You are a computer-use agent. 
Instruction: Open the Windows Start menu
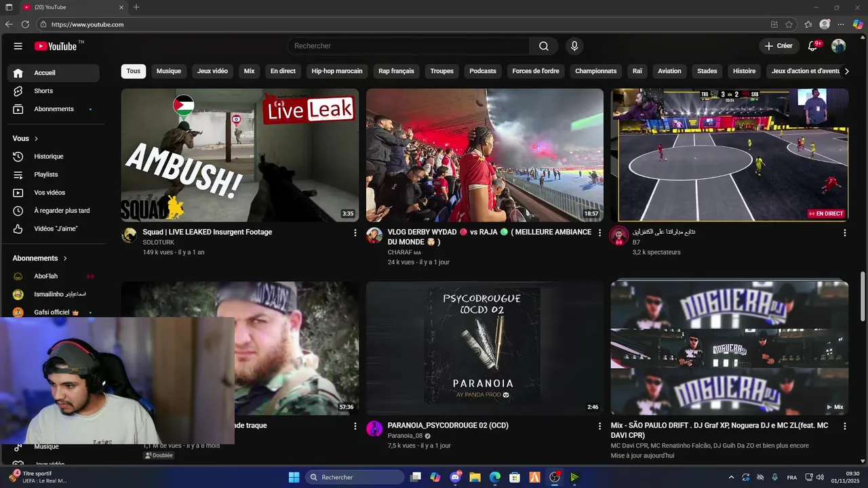294,477
